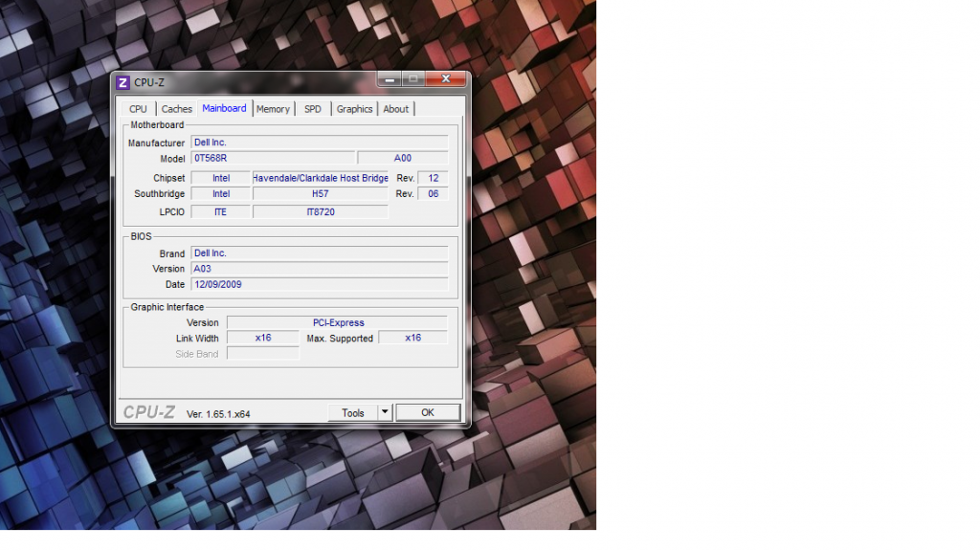This screenshot has height=550, width=980.
Task: Click the Manufacturer field showing Dell Inc.
Action: point(320,143)
